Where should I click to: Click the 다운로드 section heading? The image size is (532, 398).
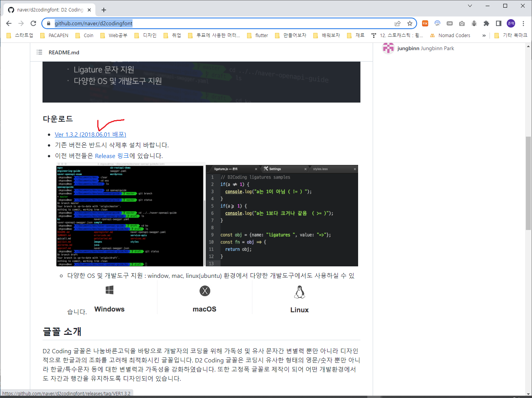click(x=58, y=119)
